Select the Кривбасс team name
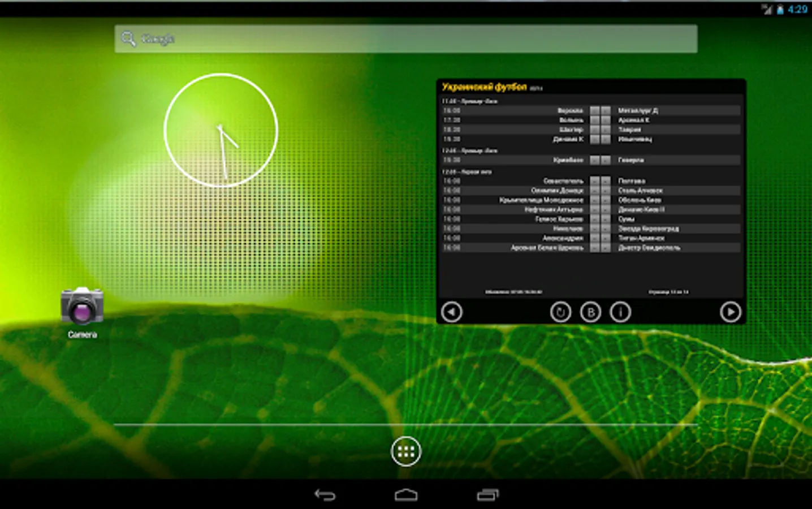812x509 pixels. click(568, 160)
